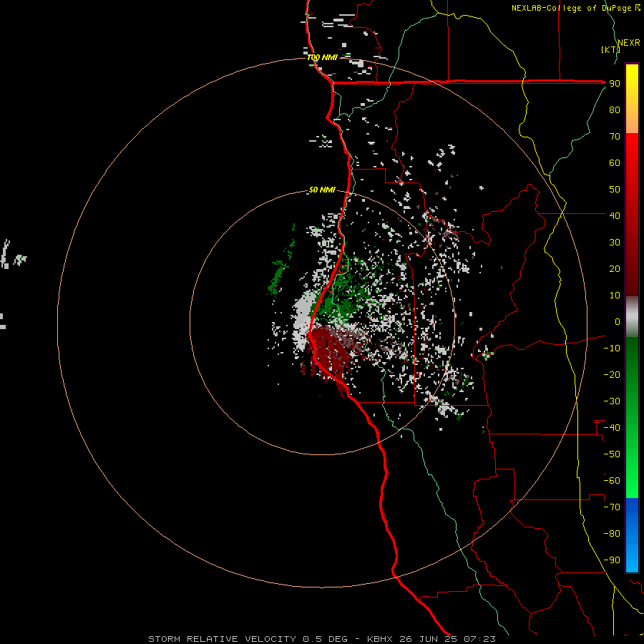Click the -30 knot value on the scale

click(612, 401)
